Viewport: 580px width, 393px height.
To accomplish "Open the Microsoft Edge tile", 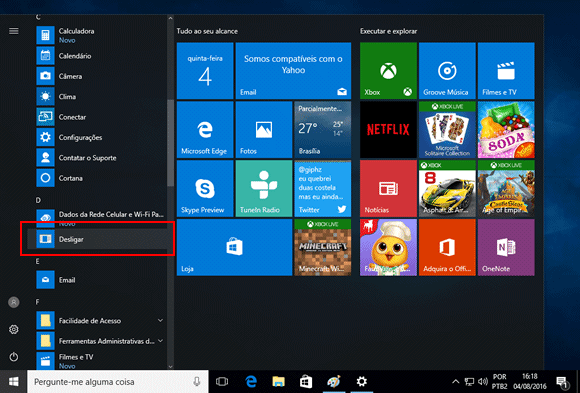I will (x=205, y=130).
